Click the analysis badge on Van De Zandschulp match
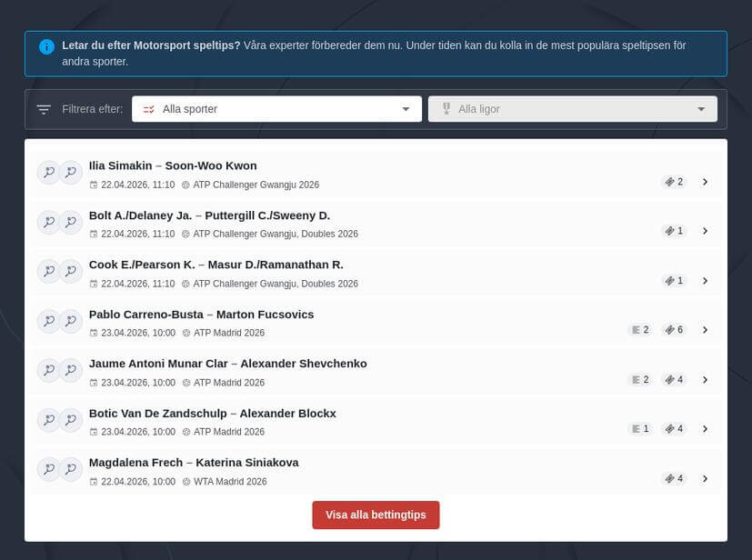Image resolution: width=752 pixels, height=560 pixels. [x=640, y=428]
